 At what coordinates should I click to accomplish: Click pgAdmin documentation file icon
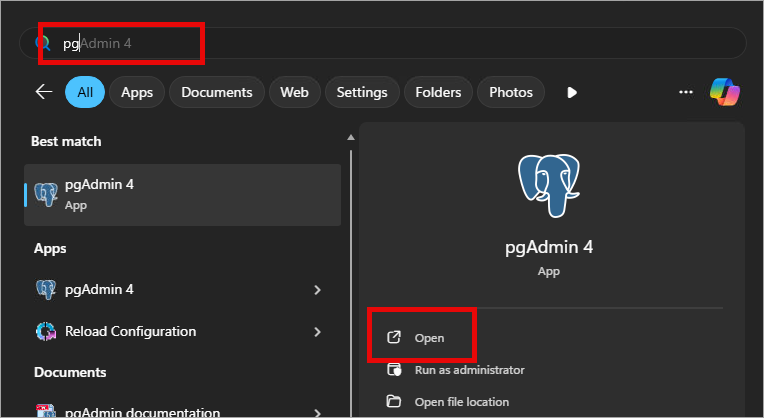coord(45,412)
